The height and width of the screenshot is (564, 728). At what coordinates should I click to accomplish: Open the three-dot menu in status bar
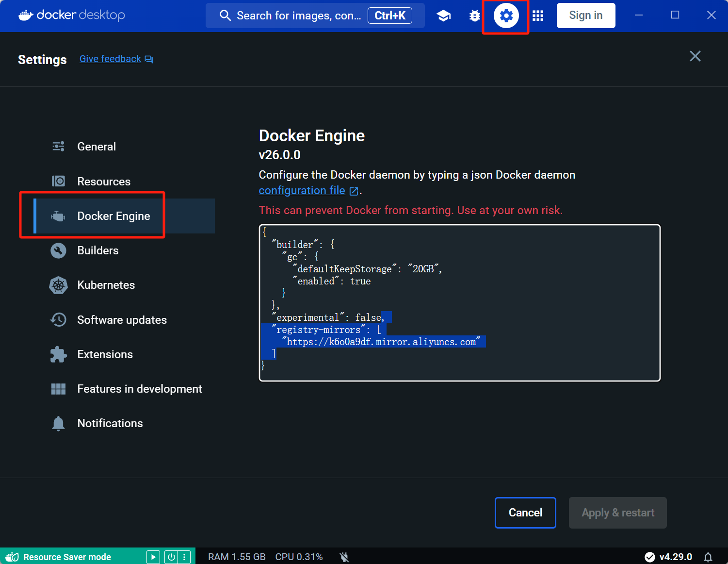184,557
